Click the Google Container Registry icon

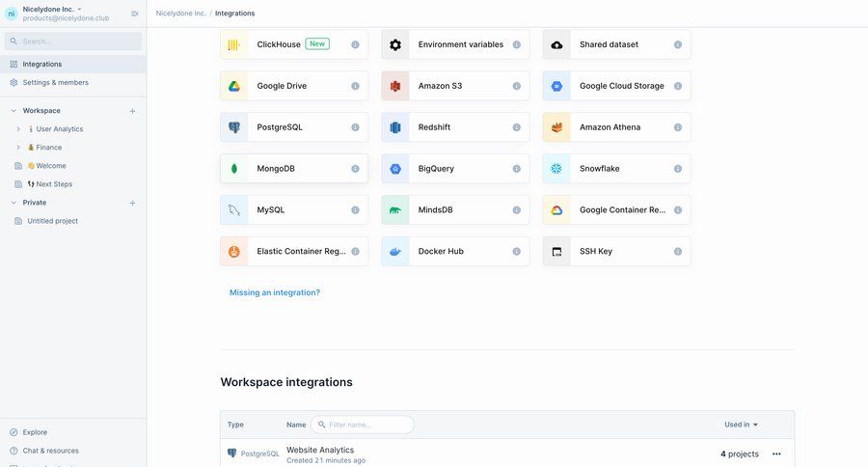[556, 210]
